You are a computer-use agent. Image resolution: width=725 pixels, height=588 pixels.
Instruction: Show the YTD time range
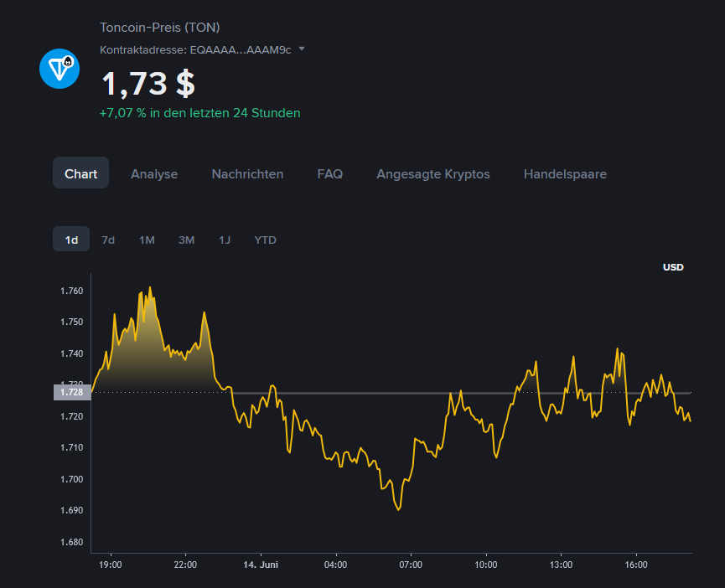click(265, 240)
